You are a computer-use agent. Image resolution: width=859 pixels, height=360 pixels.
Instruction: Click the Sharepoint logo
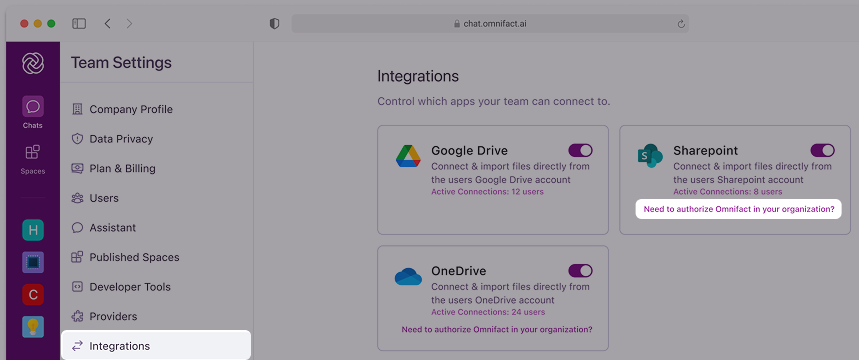650,157
